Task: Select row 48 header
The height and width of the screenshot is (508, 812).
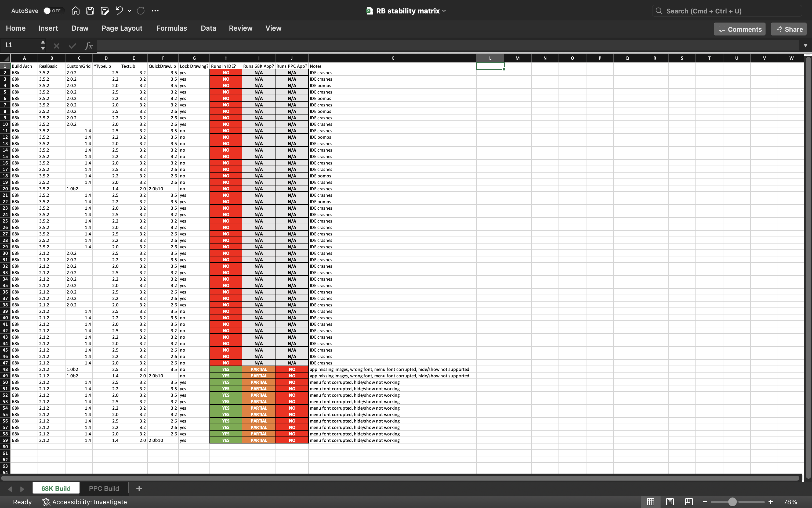Action: (5, 369)
